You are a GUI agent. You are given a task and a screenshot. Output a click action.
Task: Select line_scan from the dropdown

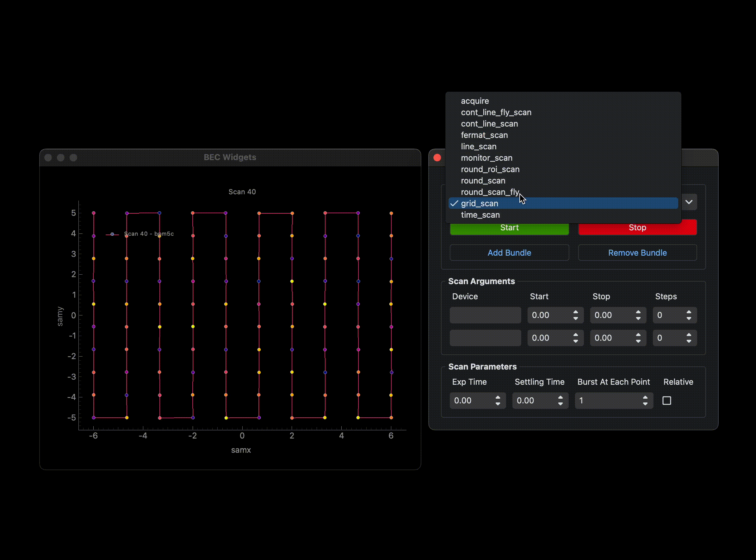[x=479, y=147]
